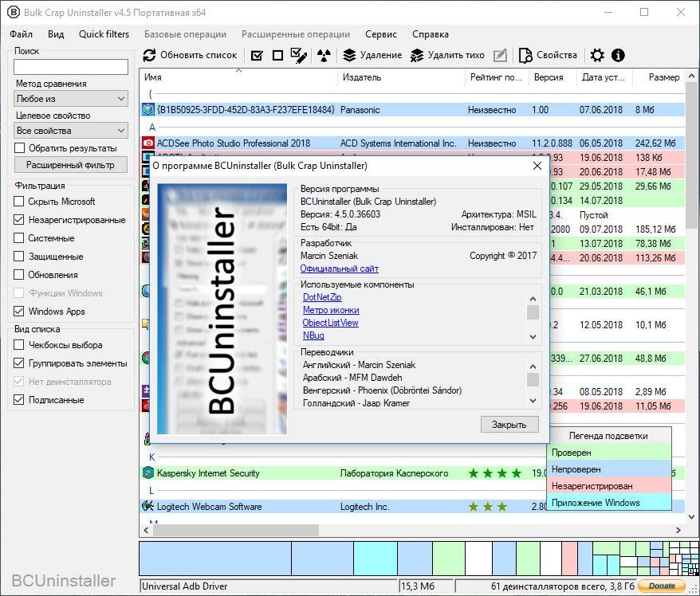Toggle Группировать элементы checkbox
Image resolution: width=700 pixels, height=596 pixels.
(x=19, y=363)
